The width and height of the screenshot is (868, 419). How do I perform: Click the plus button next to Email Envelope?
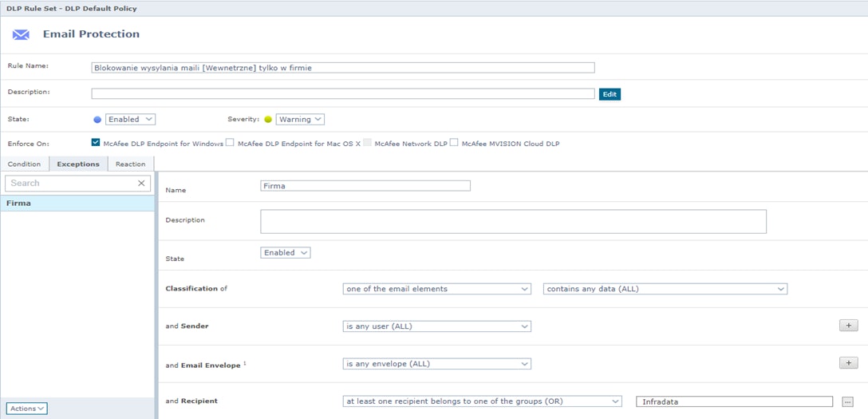[847, 363]
